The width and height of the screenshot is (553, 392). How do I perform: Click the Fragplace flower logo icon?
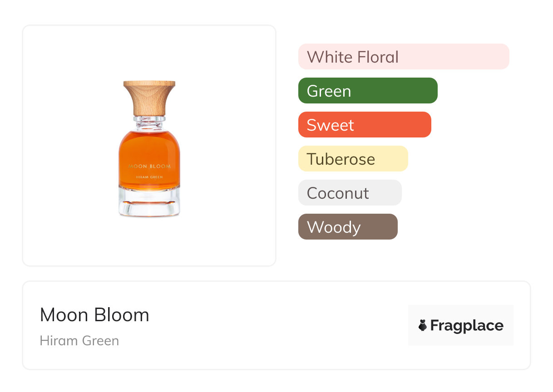coord(423,325)
